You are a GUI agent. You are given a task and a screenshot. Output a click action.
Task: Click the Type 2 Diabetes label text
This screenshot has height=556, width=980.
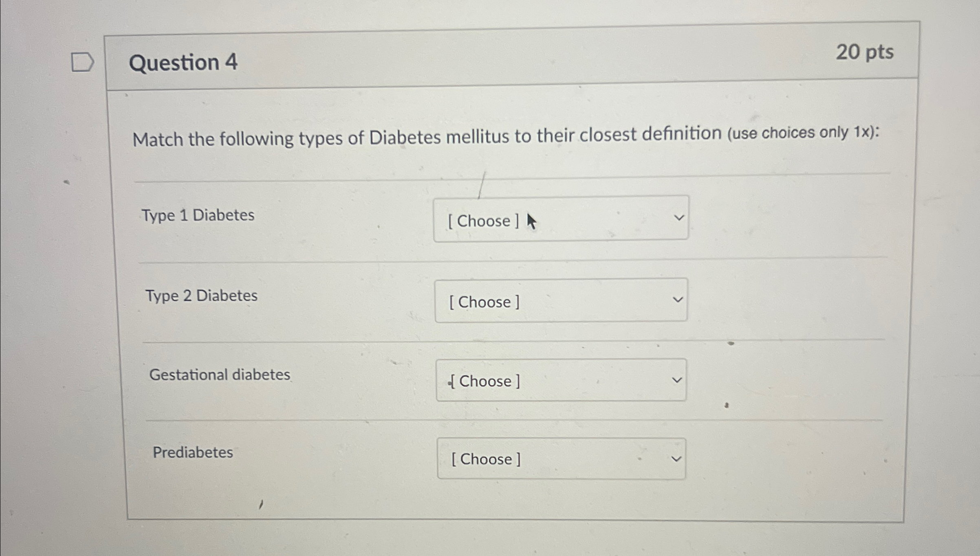point(201,296)
